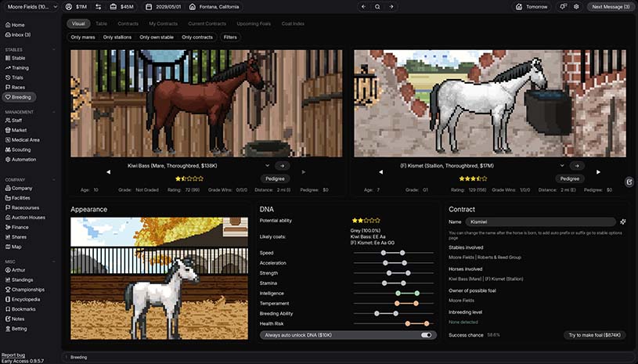Switch to the Coat Index tab
638x364 pixels.
[x=293, y=23]
